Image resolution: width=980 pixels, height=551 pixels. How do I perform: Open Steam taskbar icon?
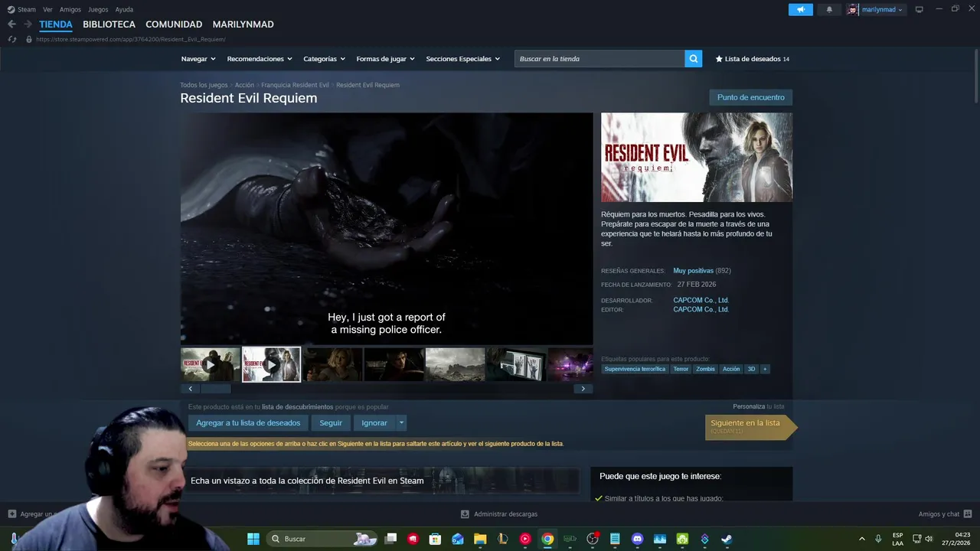(727, 539)
